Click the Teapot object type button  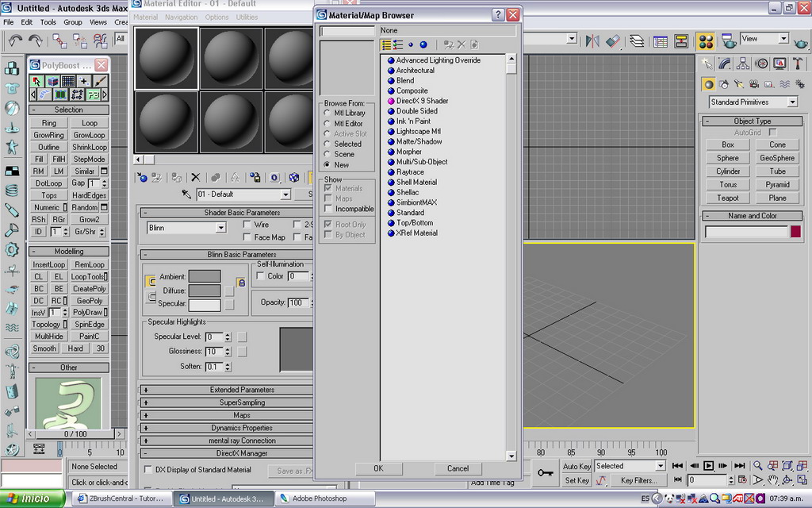click(x=728, y=198)
